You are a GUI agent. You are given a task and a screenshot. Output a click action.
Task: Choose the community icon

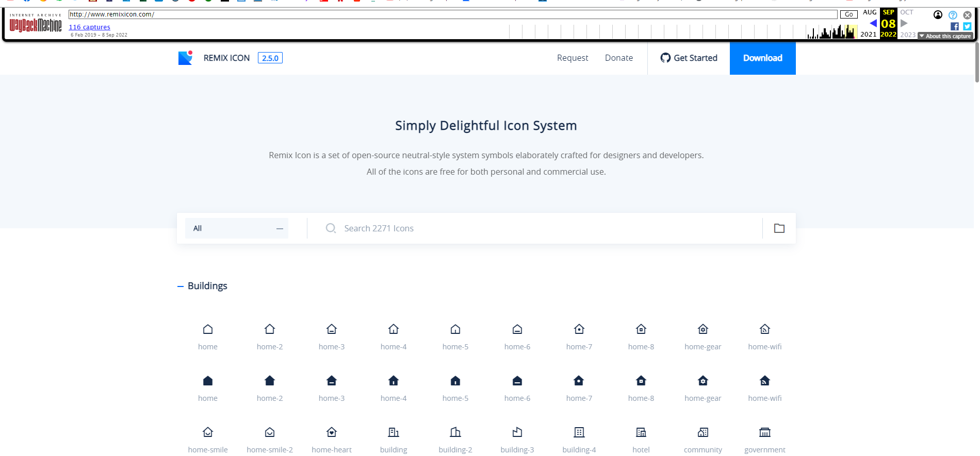click(703, 432)
